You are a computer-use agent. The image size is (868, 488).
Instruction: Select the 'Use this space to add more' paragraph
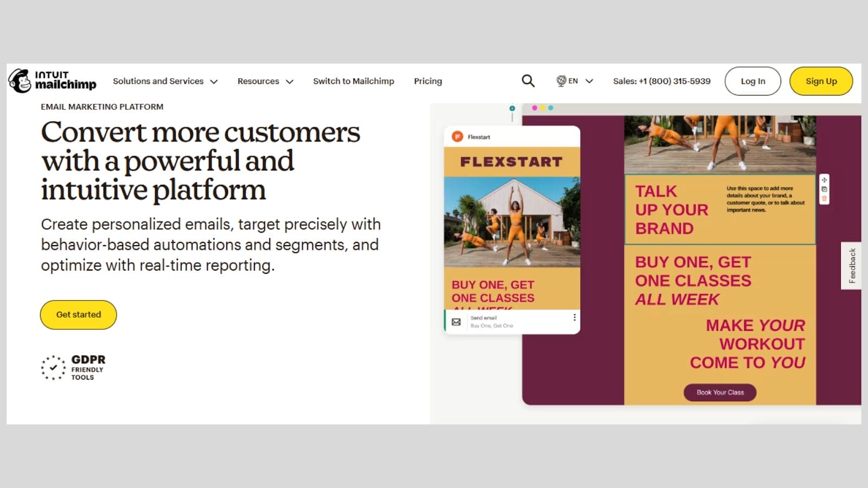pos(765,199)
